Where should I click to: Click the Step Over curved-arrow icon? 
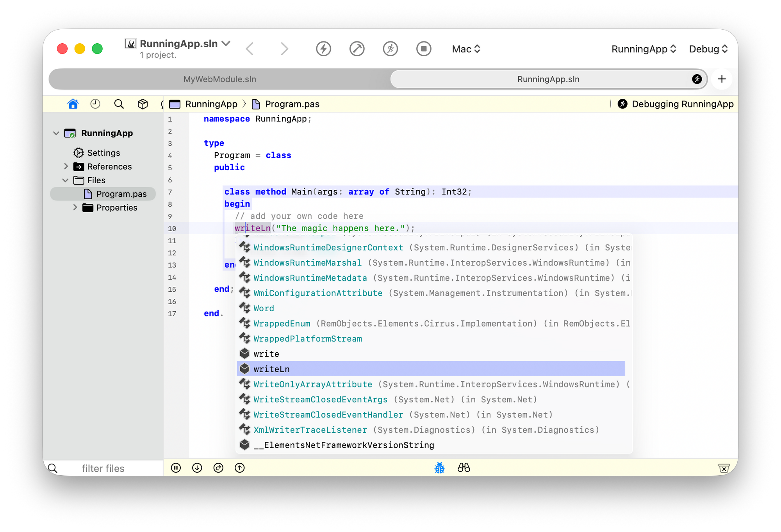(x=218, y=468)
